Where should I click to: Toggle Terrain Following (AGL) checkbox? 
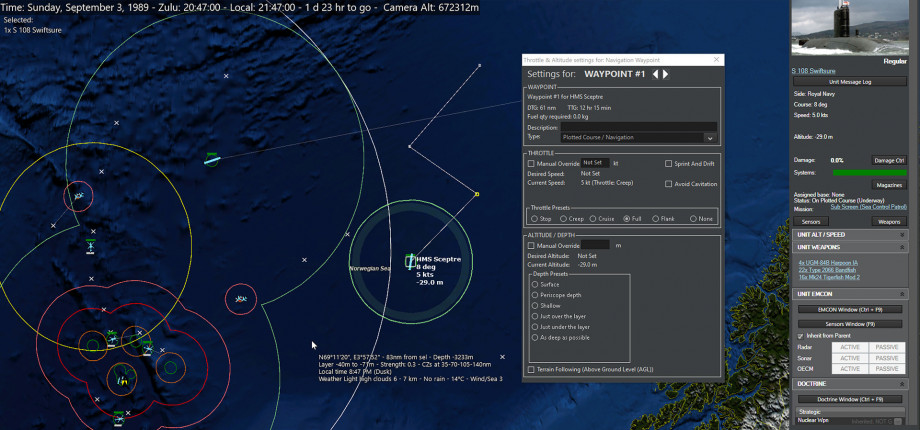pos(532,370)
